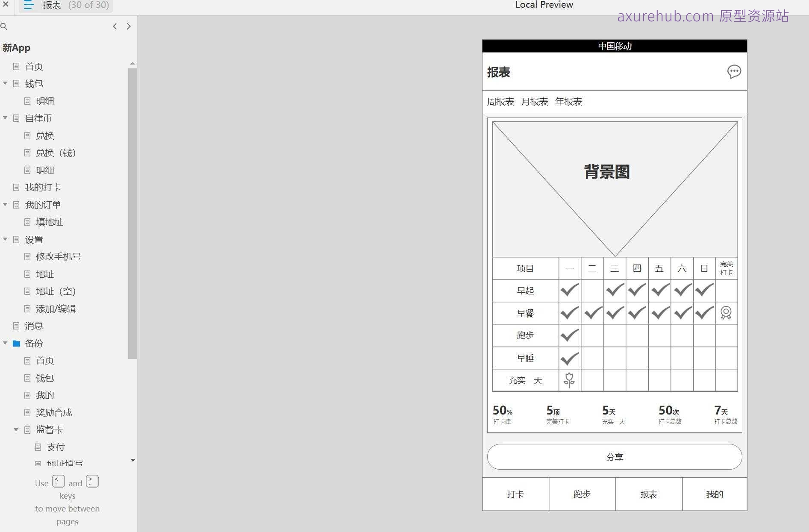Toggle the 早起 Monday checkmark
This screenshot has height=532, width=809.
tap(570, 290)
